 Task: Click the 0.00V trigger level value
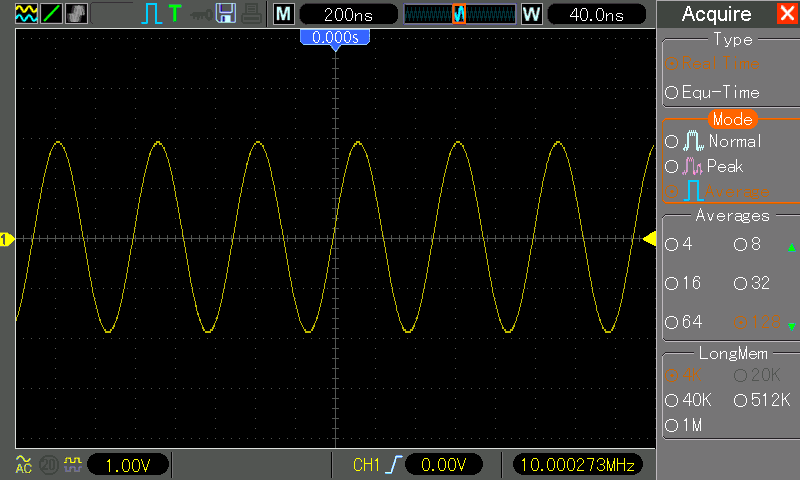[x=443, y=465]
